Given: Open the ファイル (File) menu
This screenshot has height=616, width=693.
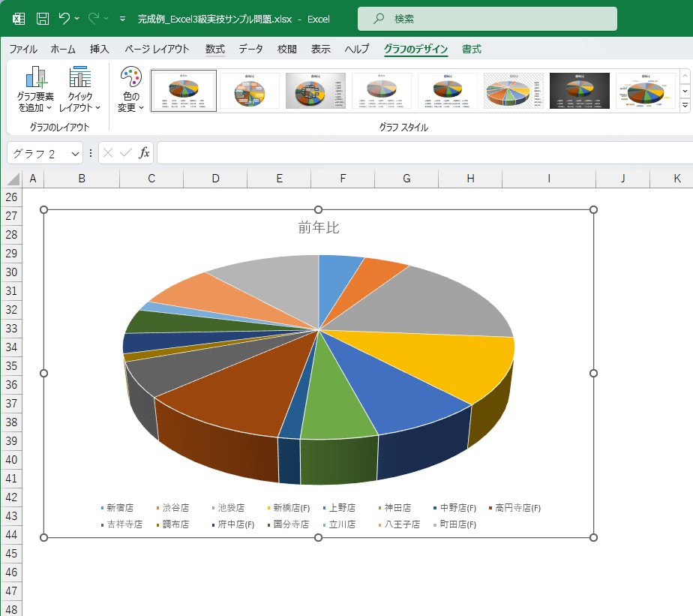Looking at the screenshot, I should pyautogui.click(x=23, y=50).
